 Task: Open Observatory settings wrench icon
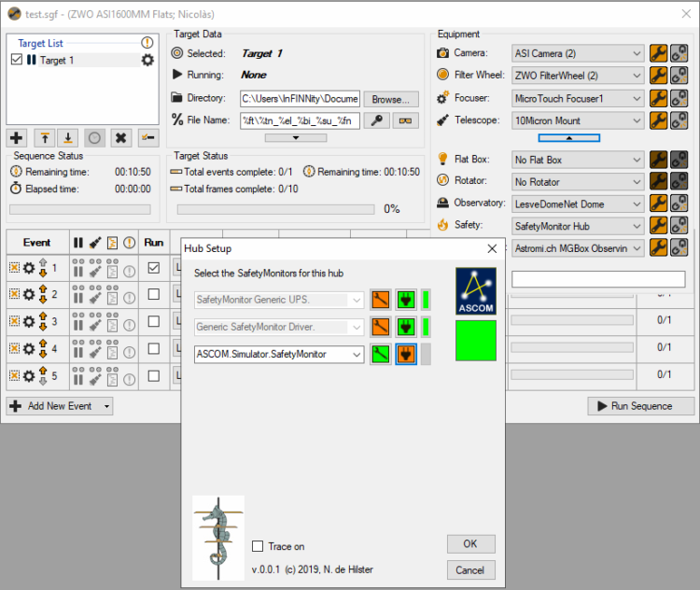coord(658,204)
